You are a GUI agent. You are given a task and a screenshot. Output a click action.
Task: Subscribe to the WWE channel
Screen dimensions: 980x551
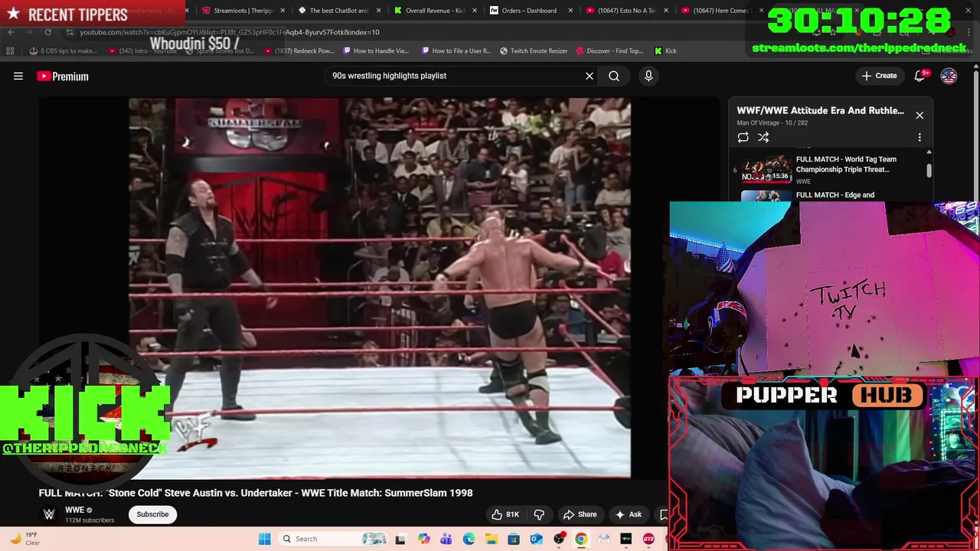(x=152, y=514)
